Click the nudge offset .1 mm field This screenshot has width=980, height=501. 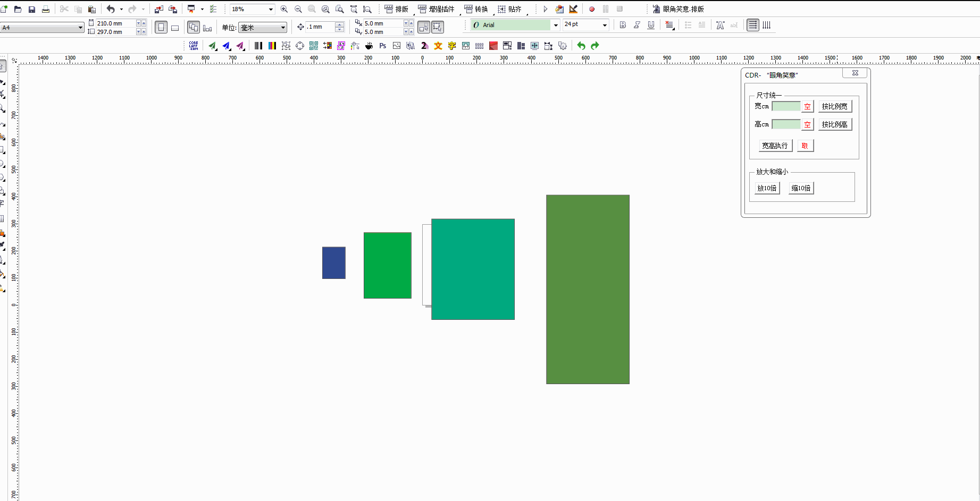[321, 27]
